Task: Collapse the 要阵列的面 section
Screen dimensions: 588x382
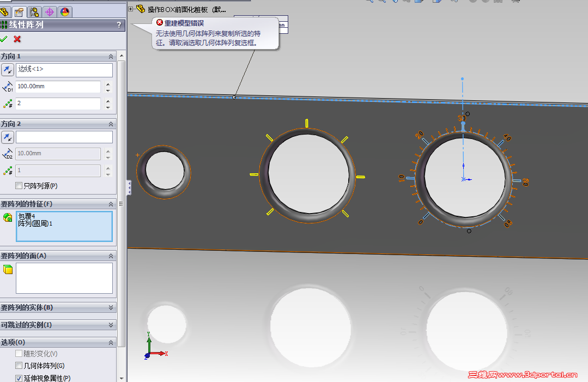Action: point(111,256)
